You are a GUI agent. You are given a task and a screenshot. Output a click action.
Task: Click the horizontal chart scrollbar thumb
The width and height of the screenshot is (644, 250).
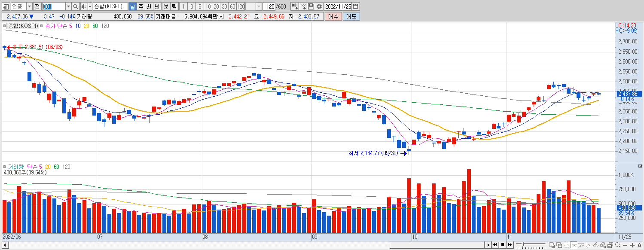click(x=436, y=245)
